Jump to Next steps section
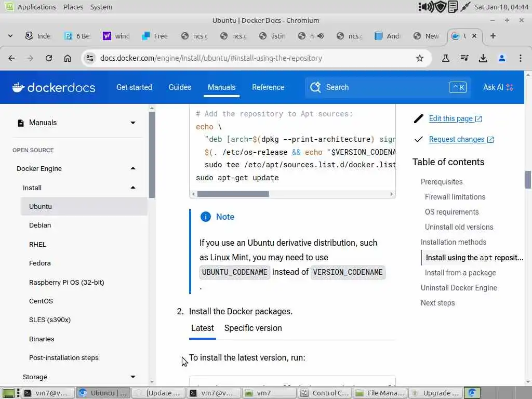Viewport: 532px width, 399px height. (x=437, y=303)
